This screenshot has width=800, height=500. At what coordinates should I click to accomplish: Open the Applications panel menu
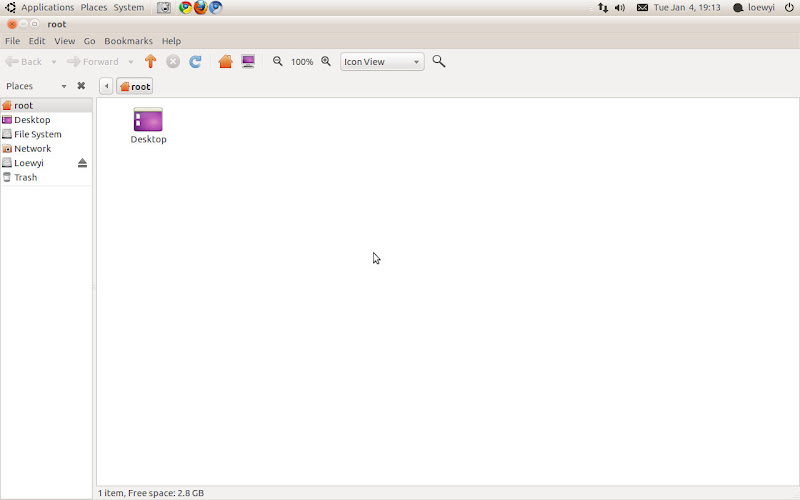[x=47, y=7]
